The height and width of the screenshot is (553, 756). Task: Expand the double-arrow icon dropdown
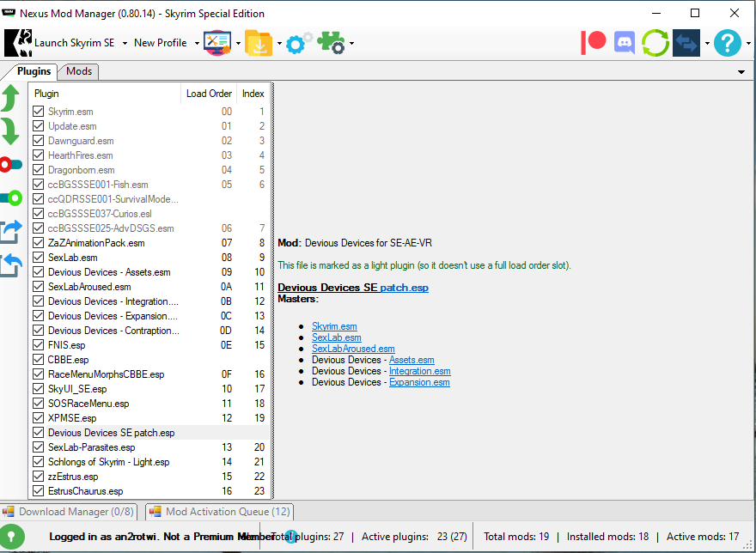[707, 44]
